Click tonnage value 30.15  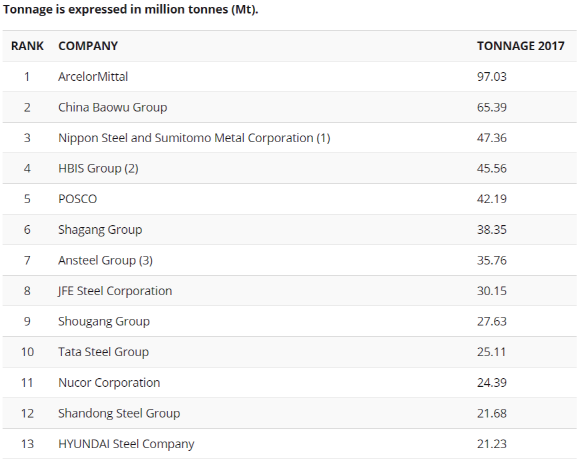(492, 291)
